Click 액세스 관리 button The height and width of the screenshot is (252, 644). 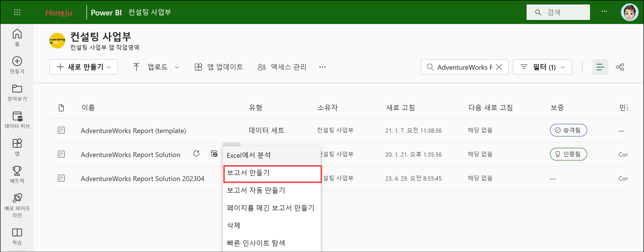click(x=282, y=67)
